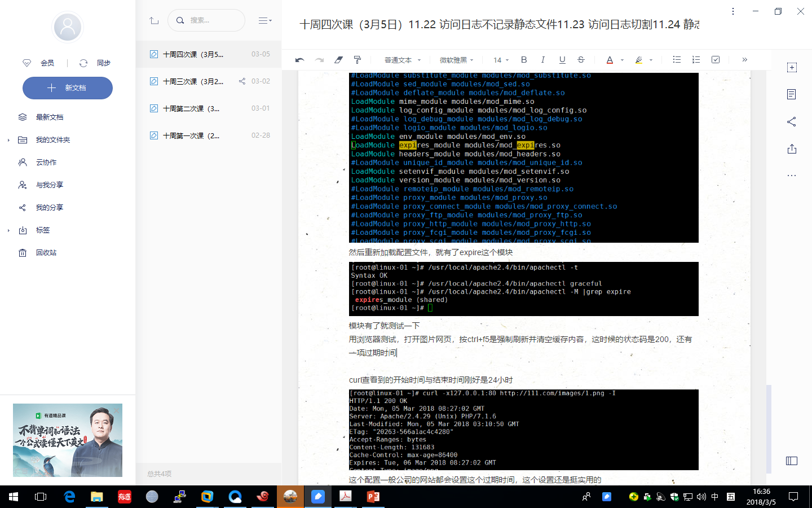Go up one folder level icon

(x=154, y=20)
